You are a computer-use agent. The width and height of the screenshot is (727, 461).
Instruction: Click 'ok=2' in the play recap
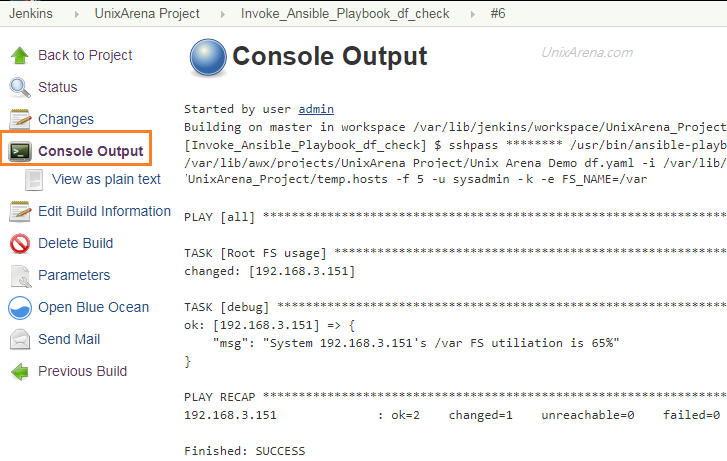point(405,415)
